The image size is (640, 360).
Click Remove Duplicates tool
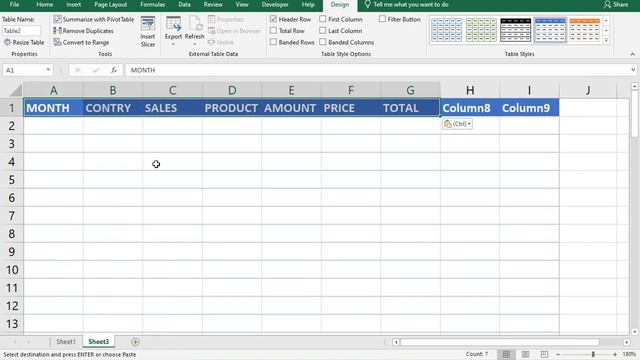click(x=84, y=31)
